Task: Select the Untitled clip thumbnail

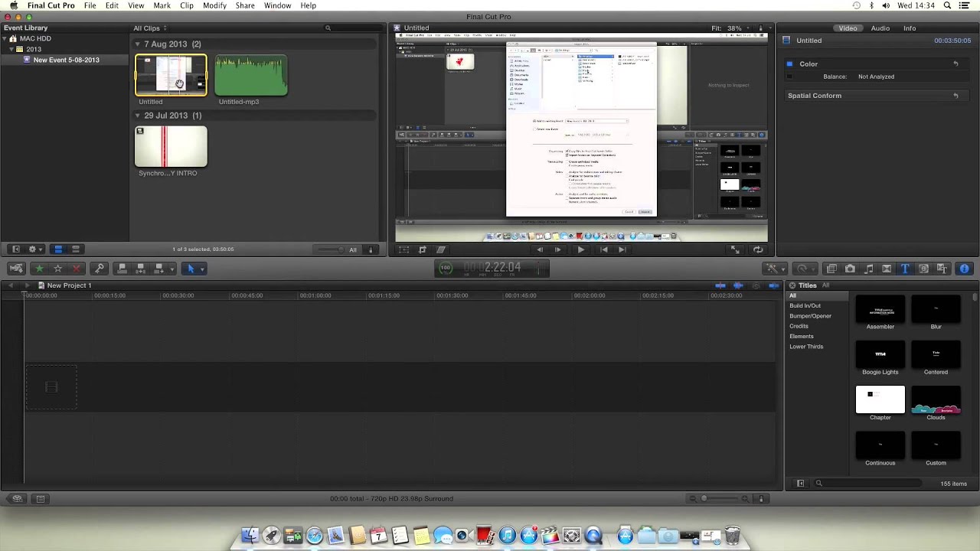Action: point(171,75)
